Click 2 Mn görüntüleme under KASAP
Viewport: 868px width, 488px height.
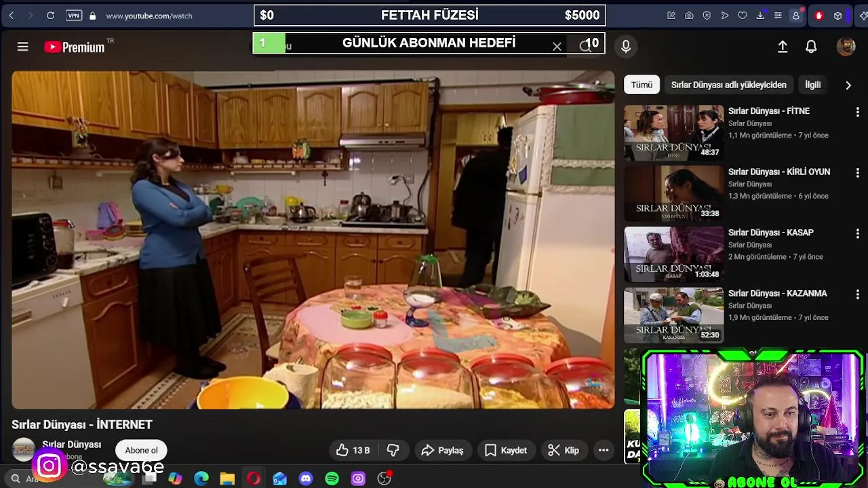(x=757, y=257)
